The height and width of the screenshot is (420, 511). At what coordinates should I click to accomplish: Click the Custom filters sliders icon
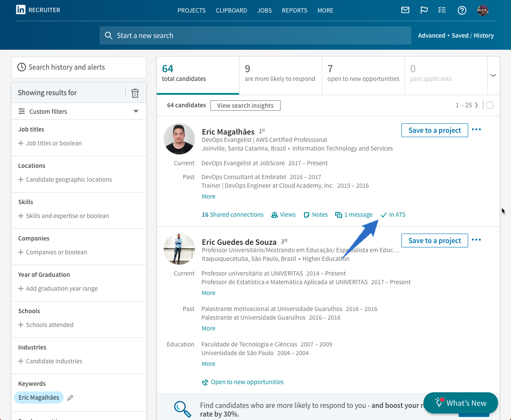pyautogui.click(x=22, y=111)
